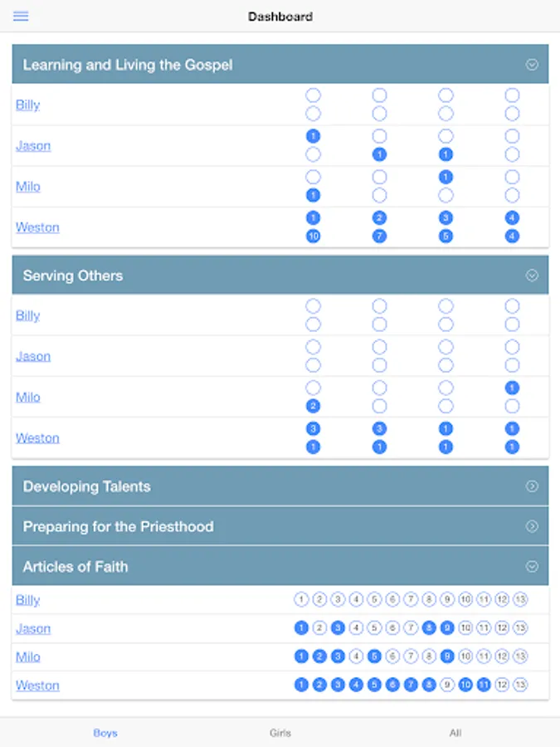Open Jason's link under Serving Others
The height and width of the screenshot is (747, 560).
click(33, 356)
